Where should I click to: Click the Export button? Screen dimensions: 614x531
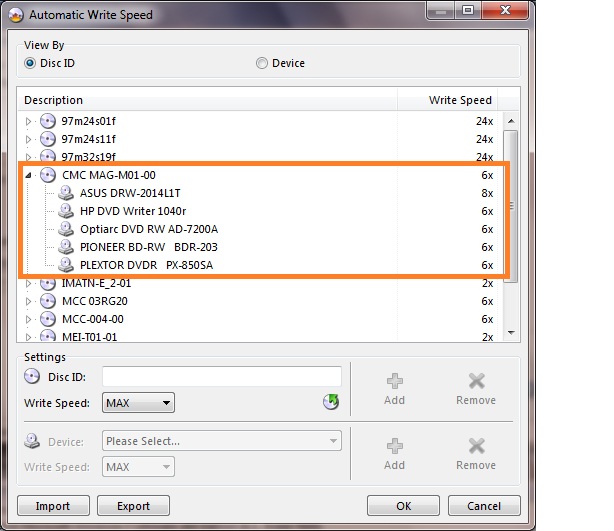tap(134, 506)
